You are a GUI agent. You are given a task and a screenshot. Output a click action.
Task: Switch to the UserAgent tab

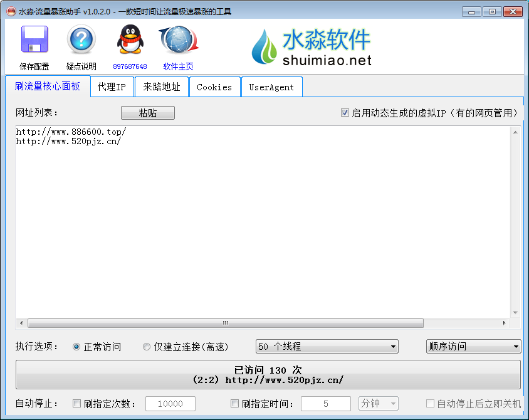pyautogui.click(x=271, y=87)
